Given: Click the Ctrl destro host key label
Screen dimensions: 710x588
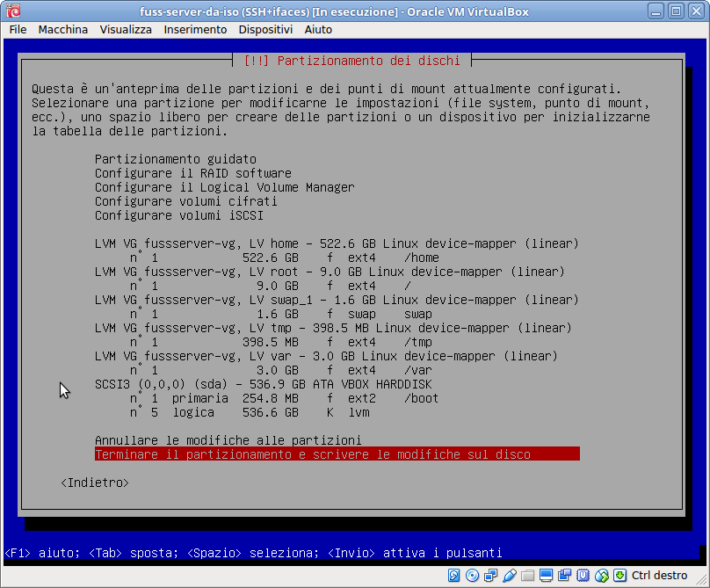Looking at the screenshot, I should pos(659,576).
